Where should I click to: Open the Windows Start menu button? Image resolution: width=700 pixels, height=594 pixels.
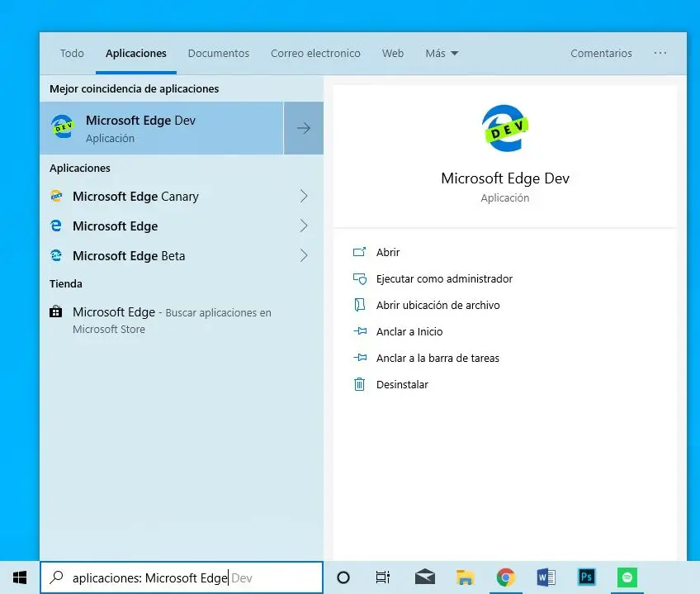pos(20,577)
